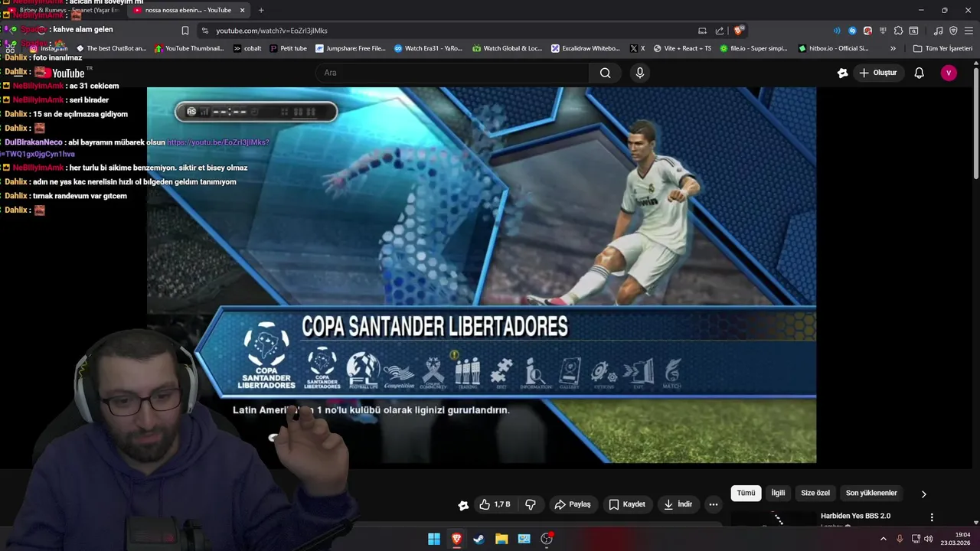This screenshot has width=980, height=551.
Task: Select the Son yüklenenler filter chip
Action: click(x=871, y=493)
